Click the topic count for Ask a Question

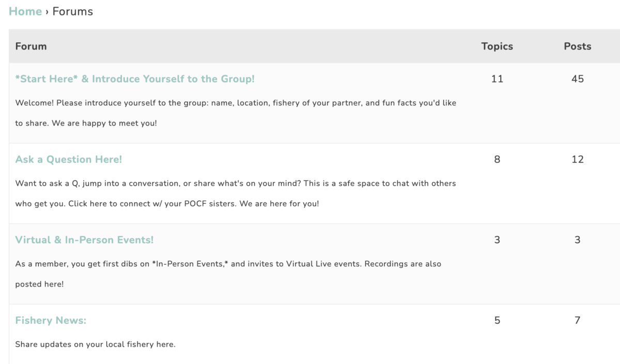click(497, 159)
